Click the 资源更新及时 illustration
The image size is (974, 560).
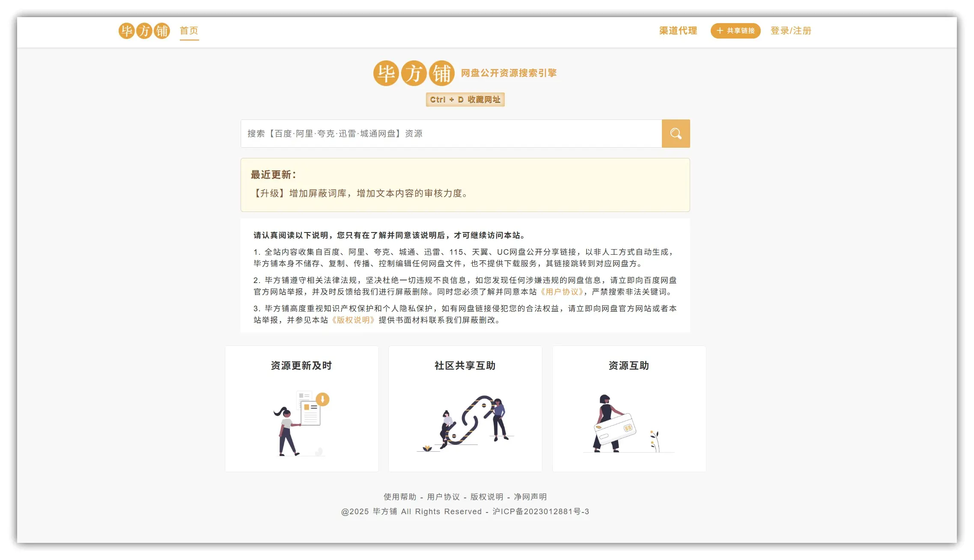[301, 423]
